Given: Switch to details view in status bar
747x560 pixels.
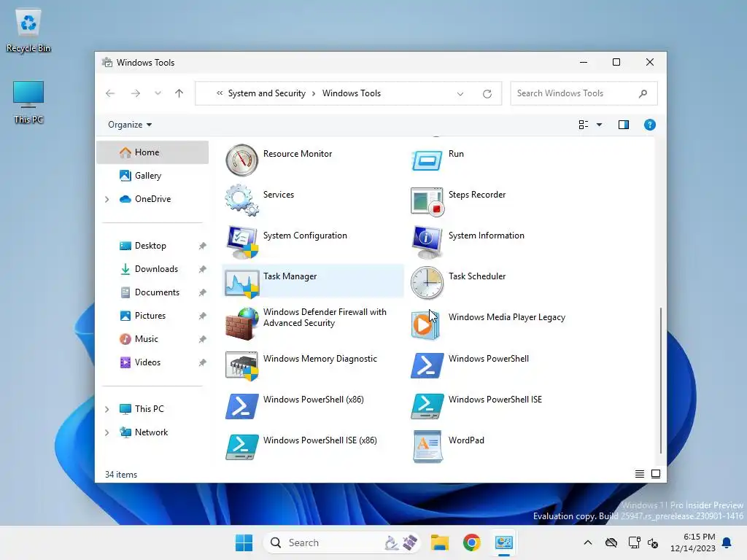Looking at the screenshot, I should coord(639,474).
